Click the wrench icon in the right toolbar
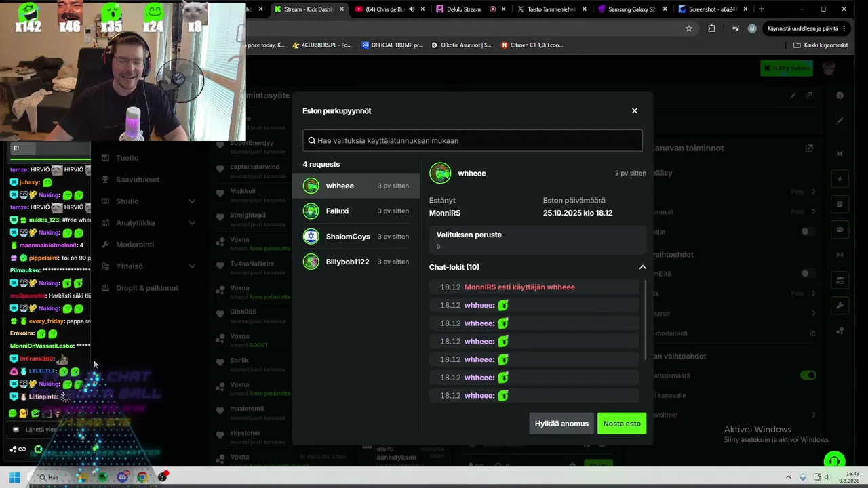The image size is (868, 488). (x=840, y=306)
